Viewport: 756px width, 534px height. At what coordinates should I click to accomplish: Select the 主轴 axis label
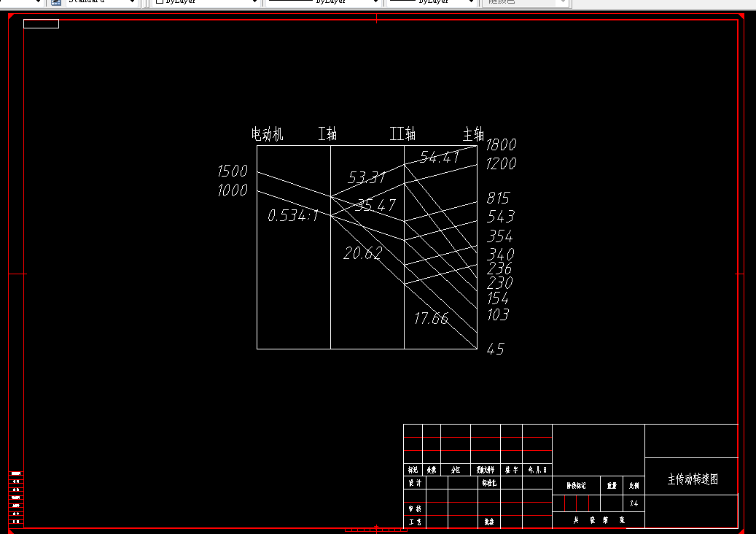[473, 134]
